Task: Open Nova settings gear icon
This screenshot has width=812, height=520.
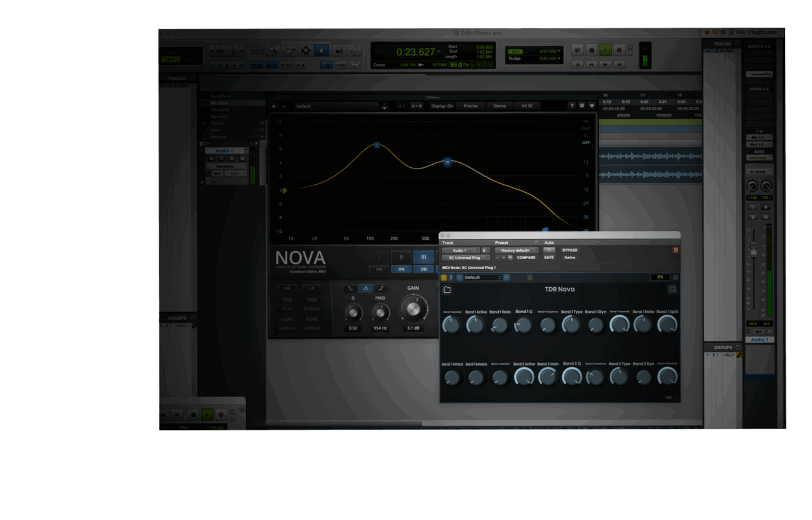Action: [x=582, y=106]
